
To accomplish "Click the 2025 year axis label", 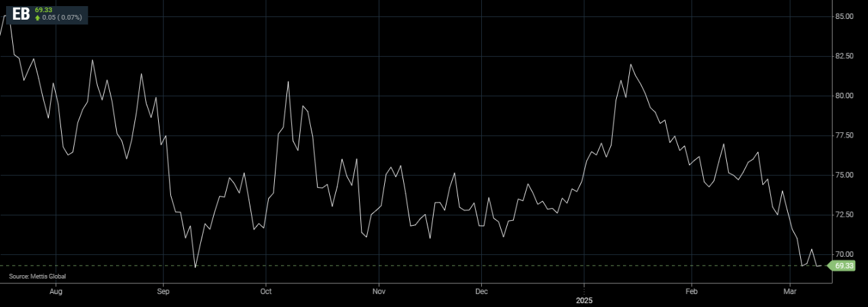I will 584,300.
